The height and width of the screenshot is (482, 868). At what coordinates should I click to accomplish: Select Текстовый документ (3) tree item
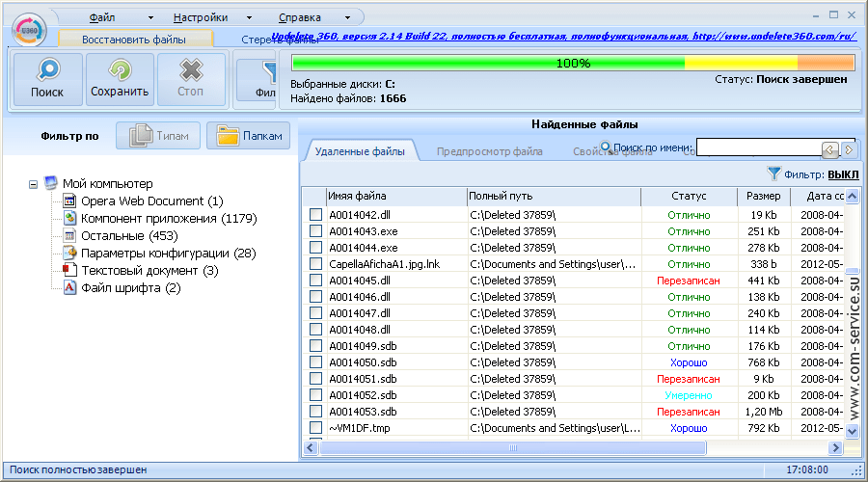150,271
